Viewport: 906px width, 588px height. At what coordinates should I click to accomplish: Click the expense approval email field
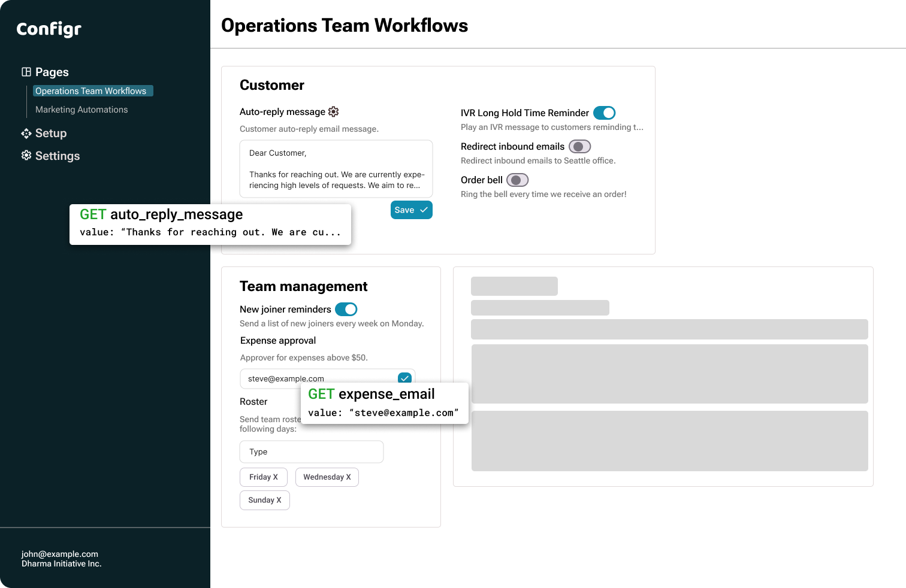[x=327, y=378]
